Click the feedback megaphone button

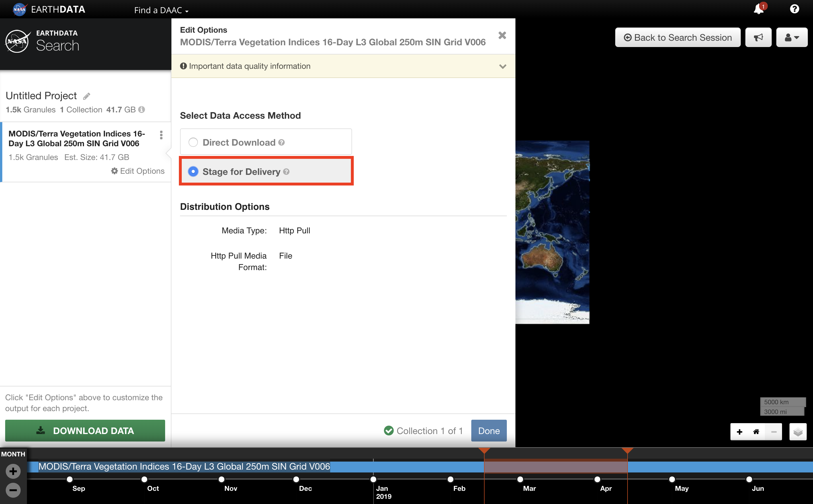click(x=758, y=37)
